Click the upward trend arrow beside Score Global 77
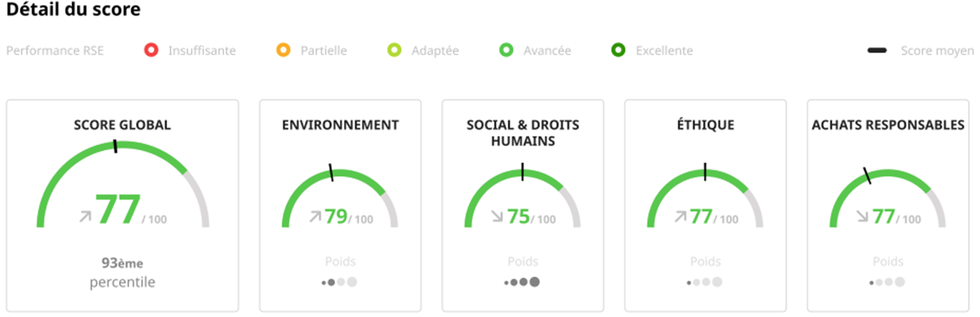The image size is (980, 317). point(85,216)
